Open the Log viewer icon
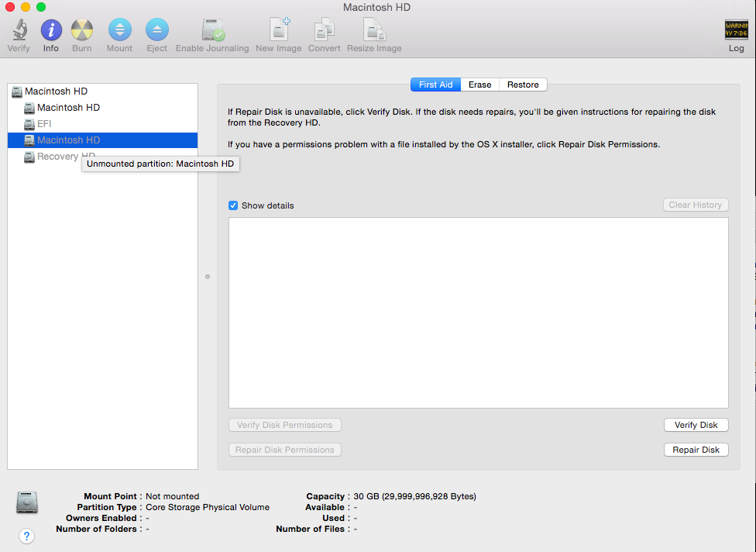Screen dimensions: 756x552 coord(736,29)
